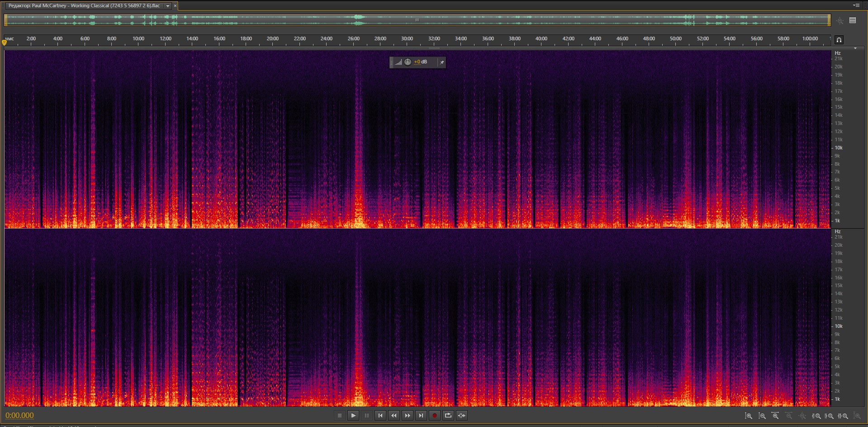The width and height of the screenshot is (868, 427).
Task: Open the Editor panel options menu
Action: (x=856, y=5)
